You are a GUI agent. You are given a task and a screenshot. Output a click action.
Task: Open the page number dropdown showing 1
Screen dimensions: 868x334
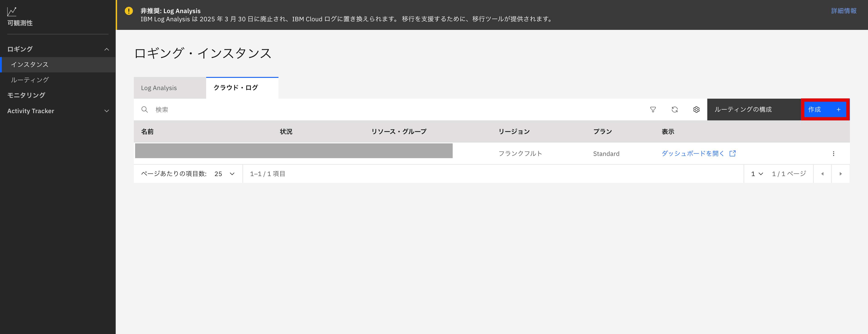tap(757, 174)
